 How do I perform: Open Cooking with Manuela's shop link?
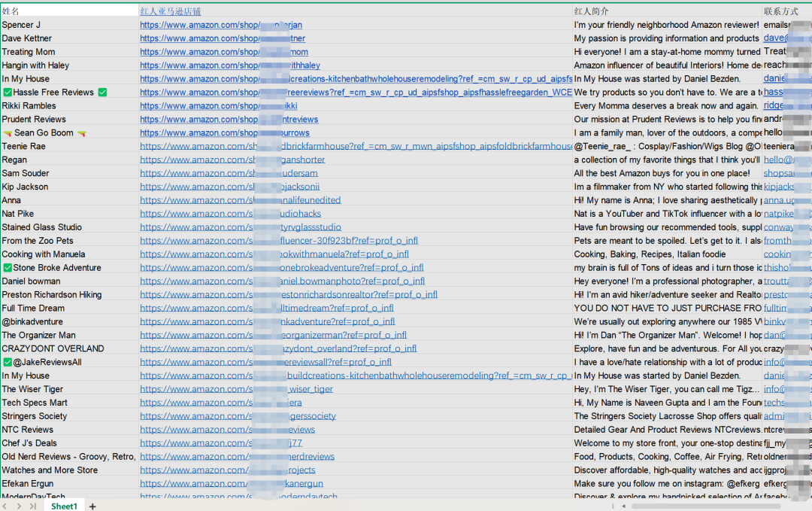274,254
